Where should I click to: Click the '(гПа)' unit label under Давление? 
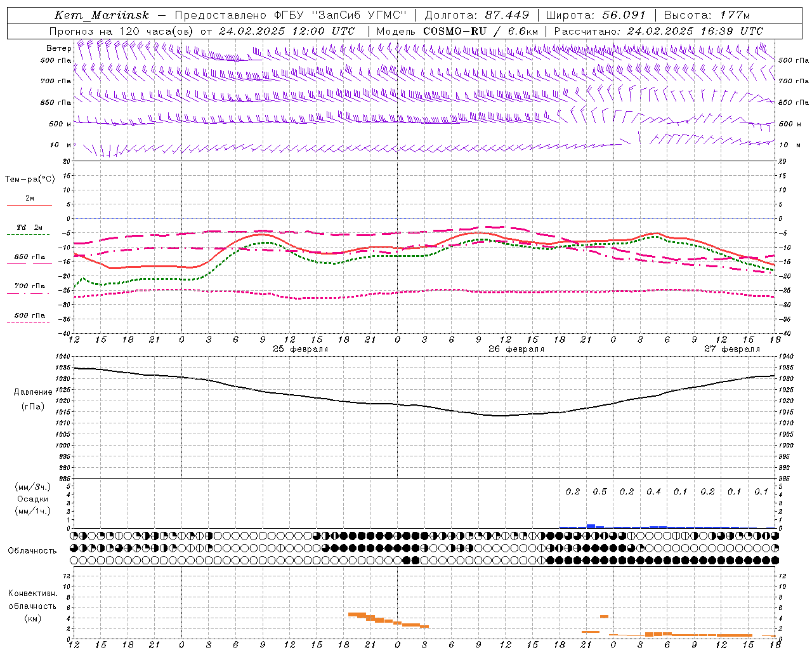click(x=32, y=407)
